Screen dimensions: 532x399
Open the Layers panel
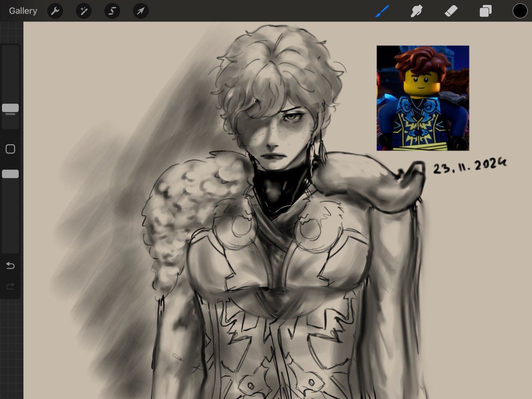485,11
